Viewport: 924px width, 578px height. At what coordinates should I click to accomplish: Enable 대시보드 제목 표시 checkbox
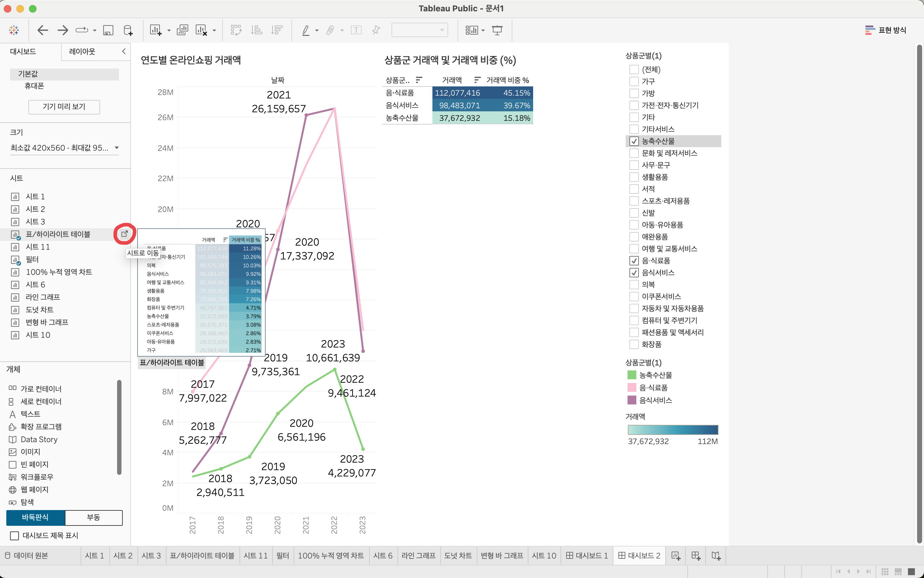tap(14, 536)
